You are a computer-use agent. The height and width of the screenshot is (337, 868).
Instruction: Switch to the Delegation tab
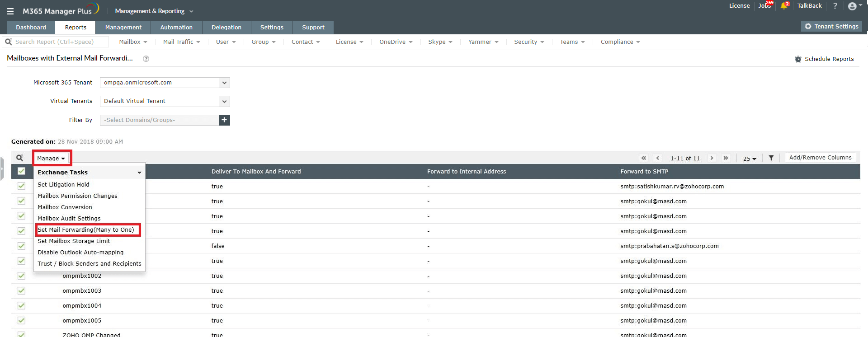coord(226,28)
